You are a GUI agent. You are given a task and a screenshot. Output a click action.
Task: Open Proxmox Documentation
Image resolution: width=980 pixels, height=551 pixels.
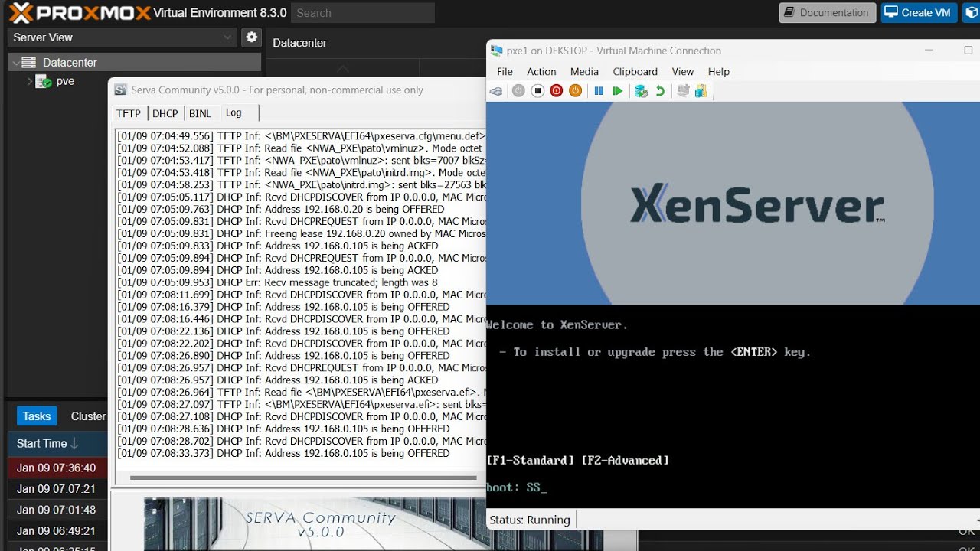(826, 12)
